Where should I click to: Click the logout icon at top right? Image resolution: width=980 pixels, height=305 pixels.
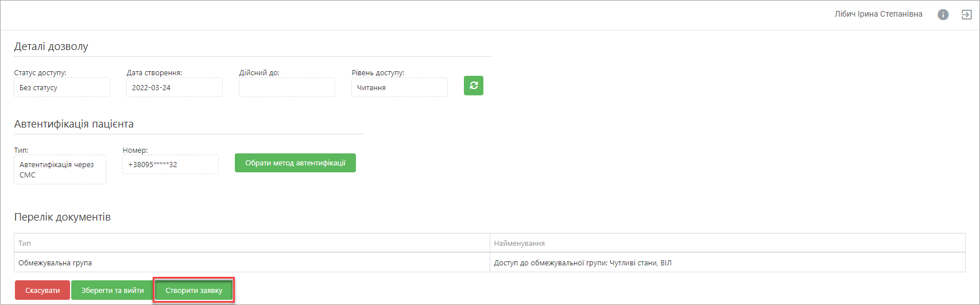pos(967,15)
